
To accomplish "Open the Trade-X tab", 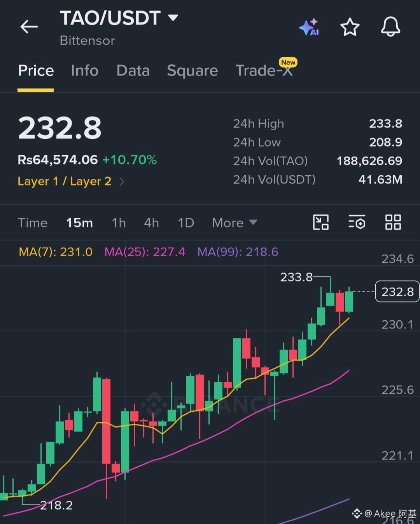I will point(264,71).
